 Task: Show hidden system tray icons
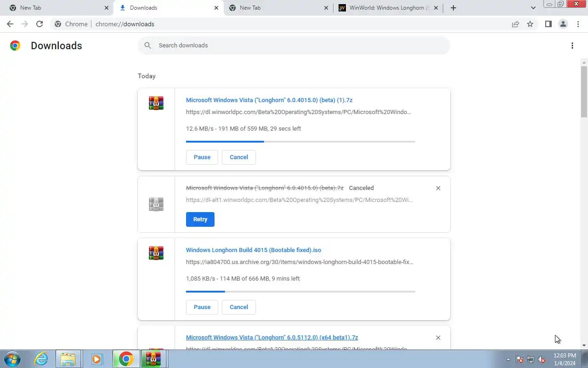click(508, 359)
